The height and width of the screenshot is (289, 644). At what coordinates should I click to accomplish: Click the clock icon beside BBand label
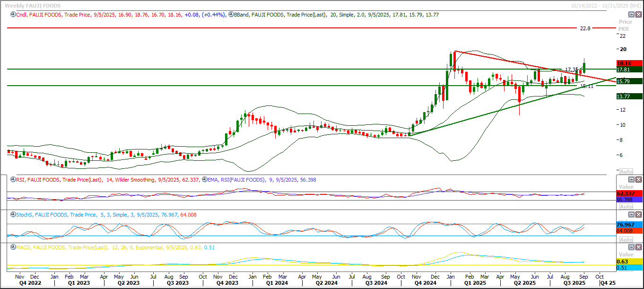click(231, 15)
